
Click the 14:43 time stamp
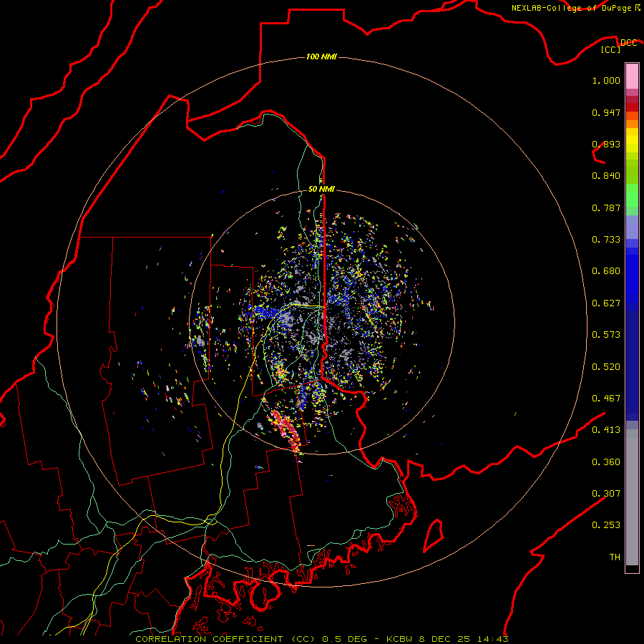pos(493,639)
